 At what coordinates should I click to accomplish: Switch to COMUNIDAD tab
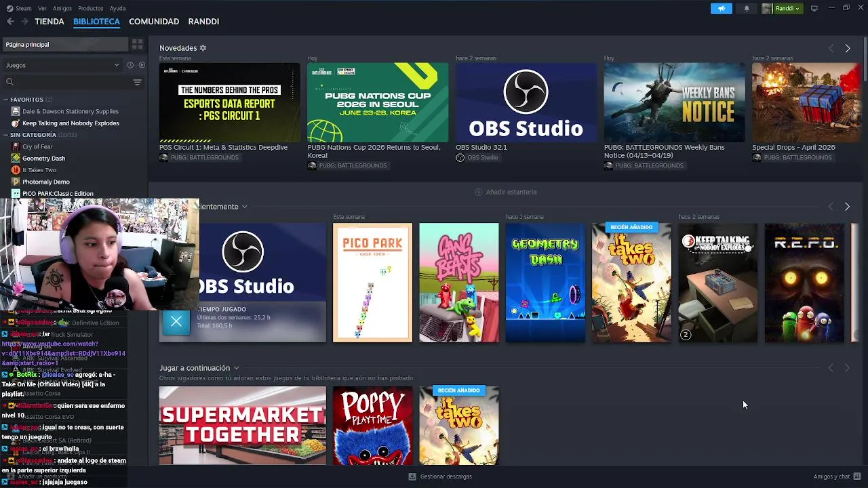point(154,22)
